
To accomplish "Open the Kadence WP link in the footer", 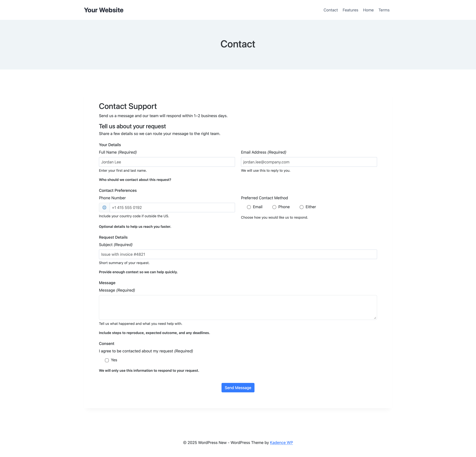I will tap(281, 442).
